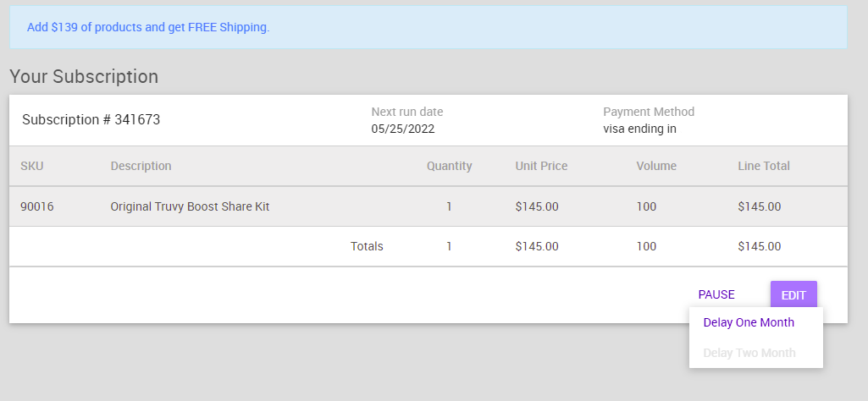This screenshot has height=401, width=868.
Task: Click the Quantity column header
Action: coord(449,166)
